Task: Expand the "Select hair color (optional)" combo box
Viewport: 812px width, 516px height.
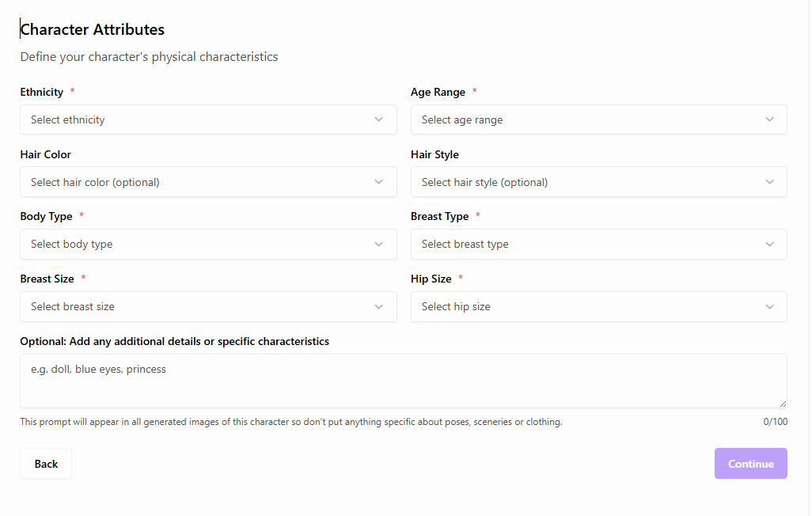Action: point(198,182)
